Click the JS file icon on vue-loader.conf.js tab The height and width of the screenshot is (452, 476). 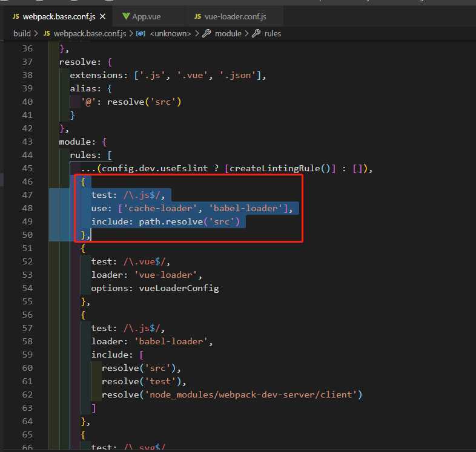pyautogui.click(x=197, y=16)
